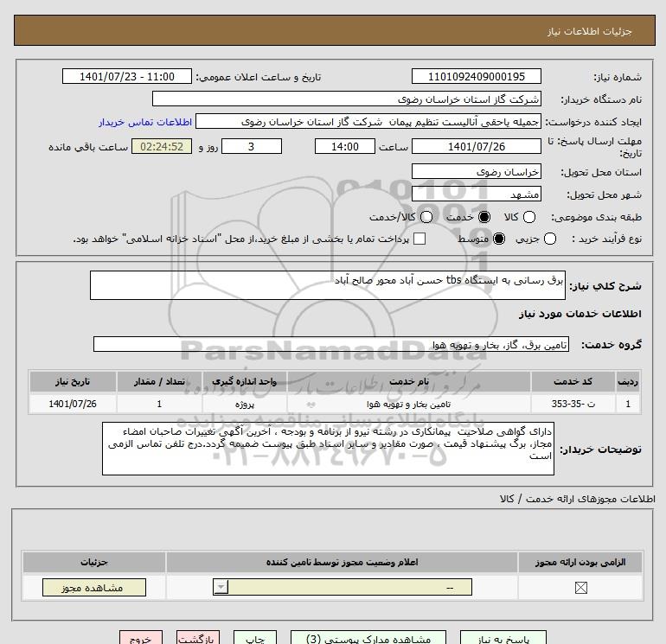The image size is (666, 644).
Task: Click the need number field 1101092409000195
Action: click(x=476, y=77)
